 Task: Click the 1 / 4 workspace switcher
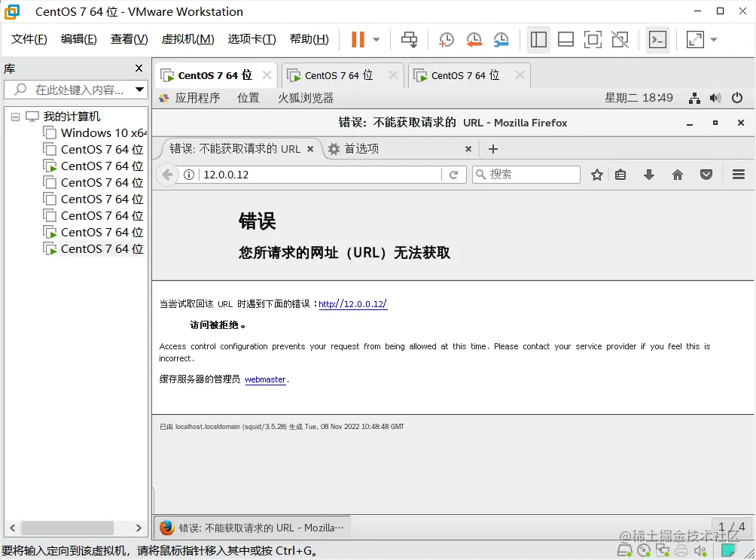coord(731,527)
